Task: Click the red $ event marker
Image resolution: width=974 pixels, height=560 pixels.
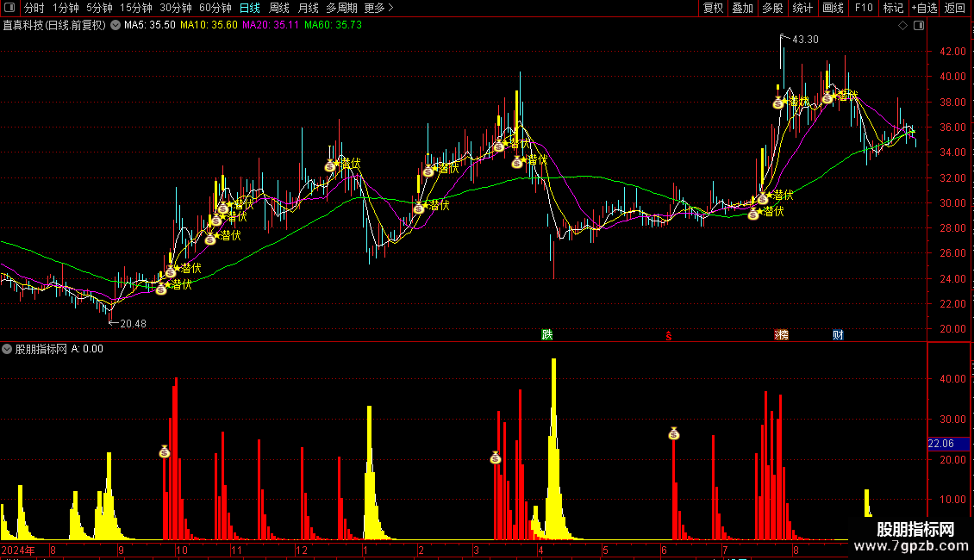Action: pos(668,336)
